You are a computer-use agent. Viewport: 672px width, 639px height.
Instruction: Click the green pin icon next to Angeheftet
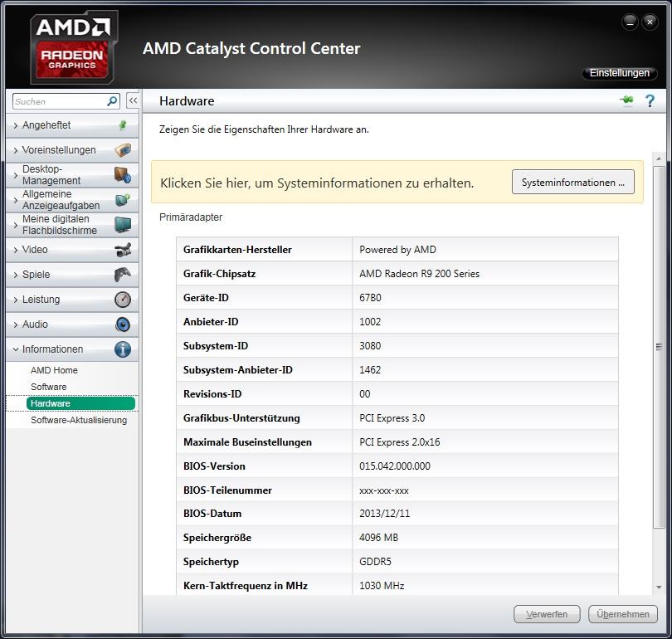click(x=123, y=125)
